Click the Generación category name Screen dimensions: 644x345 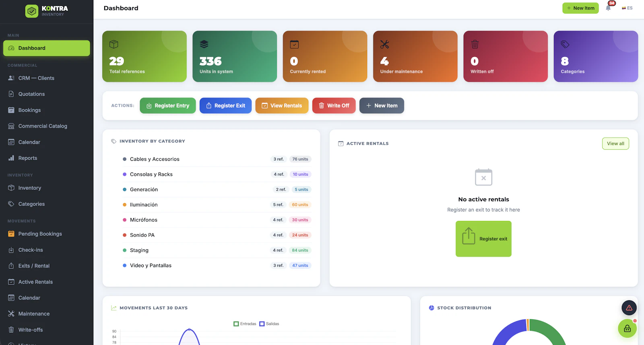(144, 189)
